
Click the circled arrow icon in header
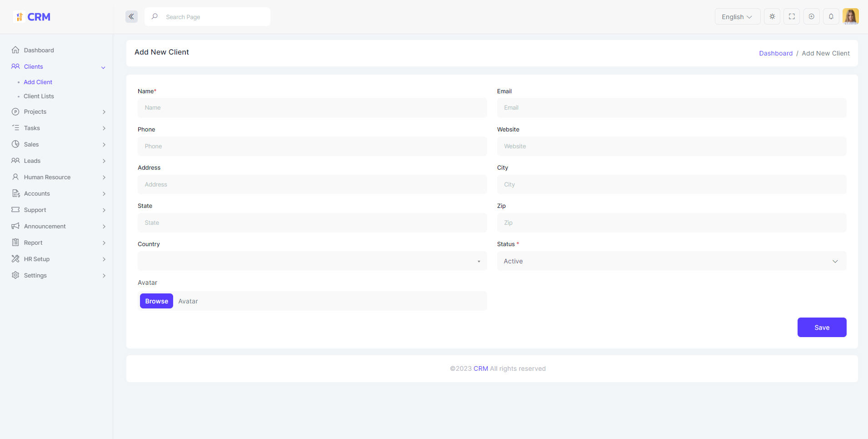pyautogui.click(x=811, y=17)
